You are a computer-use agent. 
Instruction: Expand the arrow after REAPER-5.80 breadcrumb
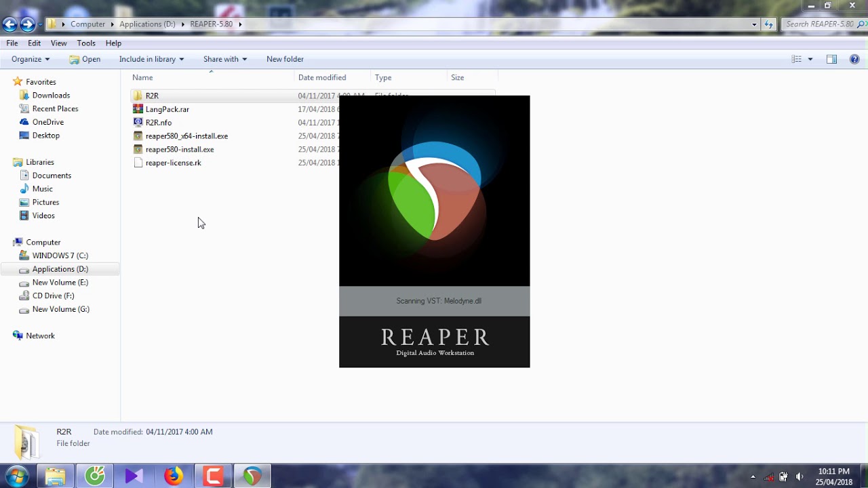[240, 24]
